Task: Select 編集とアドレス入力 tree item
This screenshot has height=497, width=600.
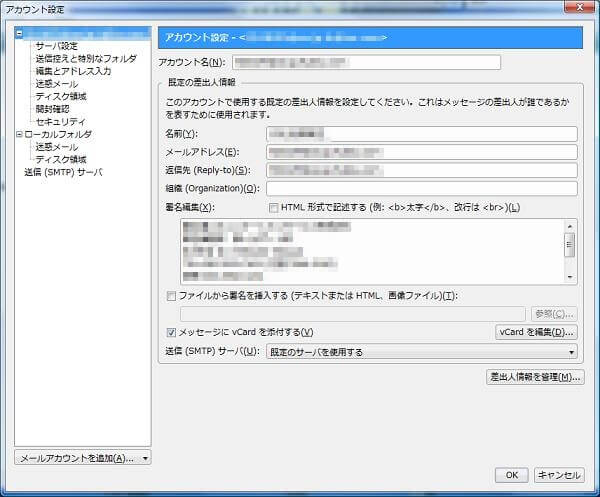Action: pyautogui.click(x=73, y=72)
